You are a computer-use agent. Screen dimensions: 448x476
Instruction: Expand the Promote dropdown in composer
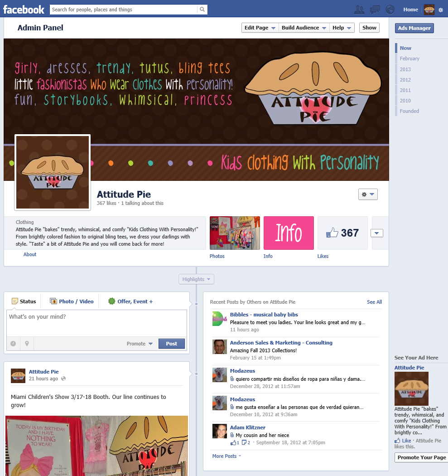(140, 344)
